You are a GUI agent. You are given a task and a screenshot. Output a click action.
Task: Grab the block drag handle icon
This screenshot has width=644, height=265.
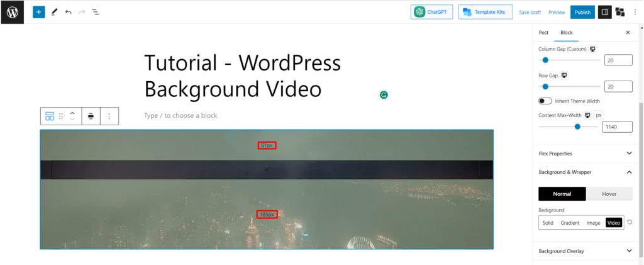pyautogui.click(x=61, y=116)
